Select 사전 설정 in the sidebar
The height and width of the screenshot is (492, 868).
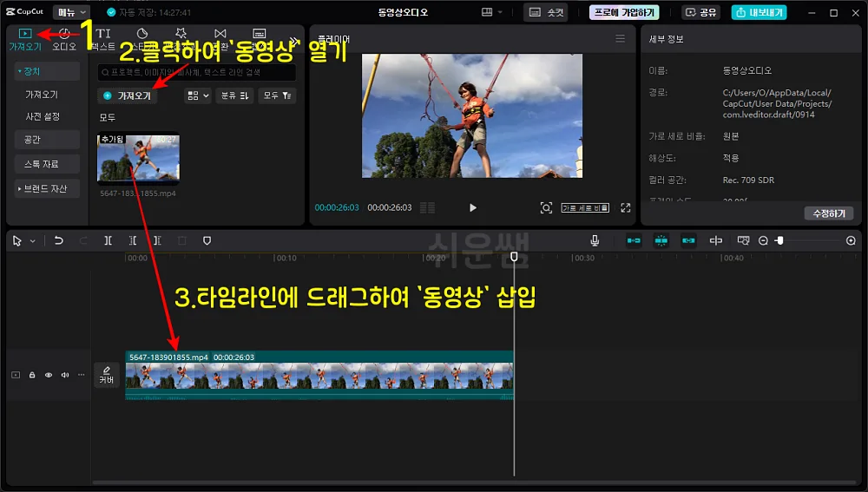point(43,117)
